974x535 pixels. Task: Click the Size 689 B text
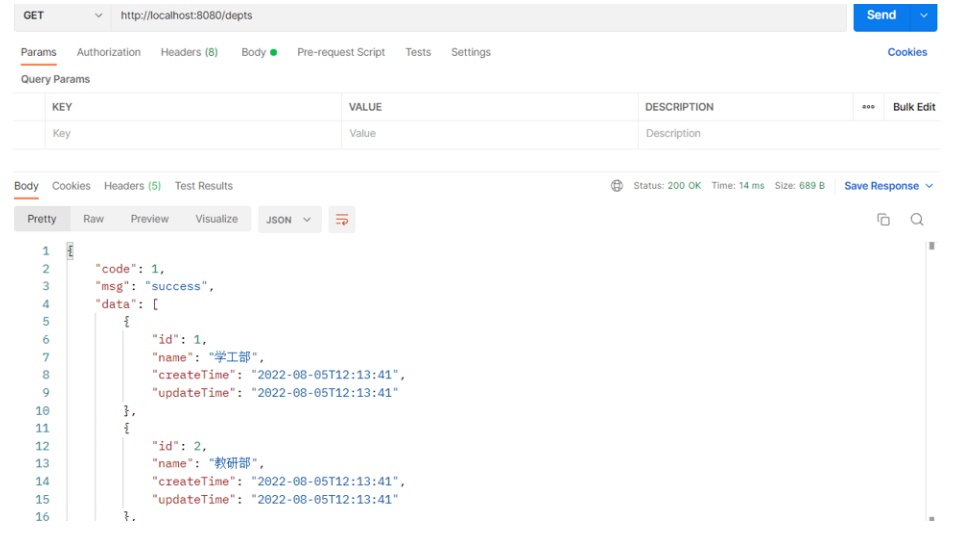(799, 186)
